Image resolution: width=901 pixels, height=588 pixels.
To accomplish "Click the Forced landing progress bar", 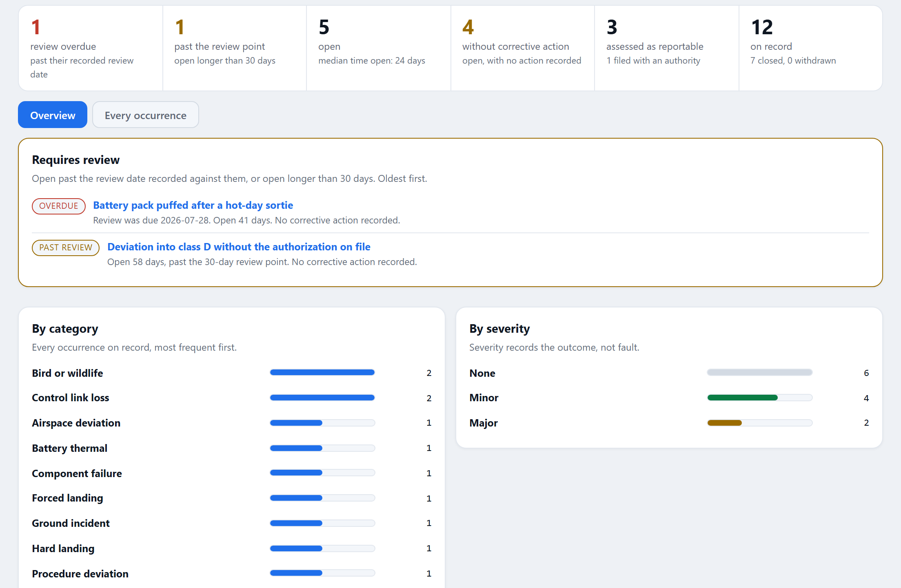I will point(322,498).
